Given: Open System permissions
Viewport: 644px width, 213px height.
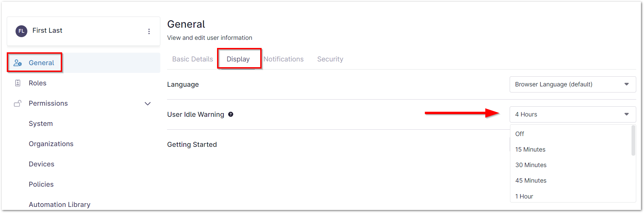Looking at the screenshot, I should tap(41, 124).
